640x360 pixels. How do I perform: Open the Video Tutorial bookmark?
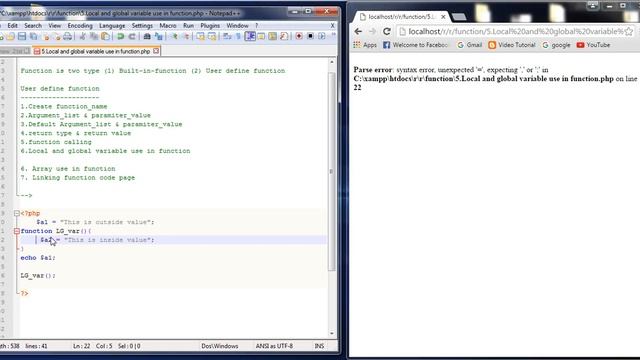click(512, 45)
